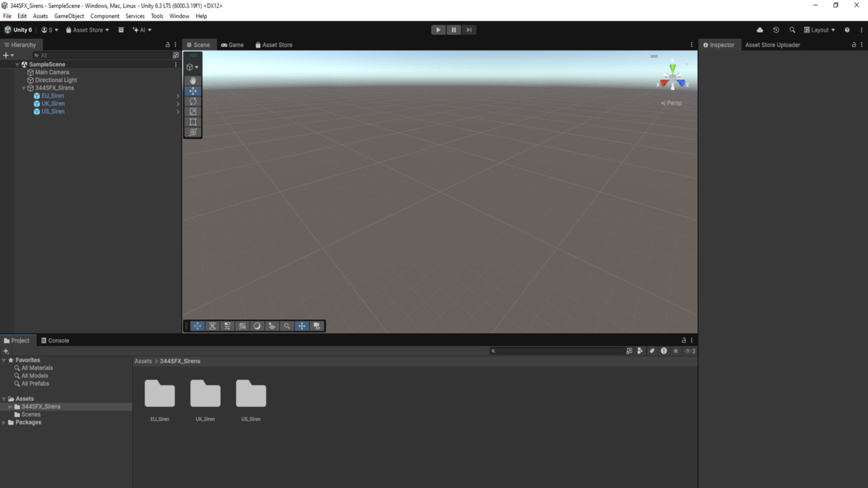The height and width of the screenshot is (488, 868).
Task: Toggle the leftmost move icon in bottom scene overlay
Action: click(x=197, y=326)
